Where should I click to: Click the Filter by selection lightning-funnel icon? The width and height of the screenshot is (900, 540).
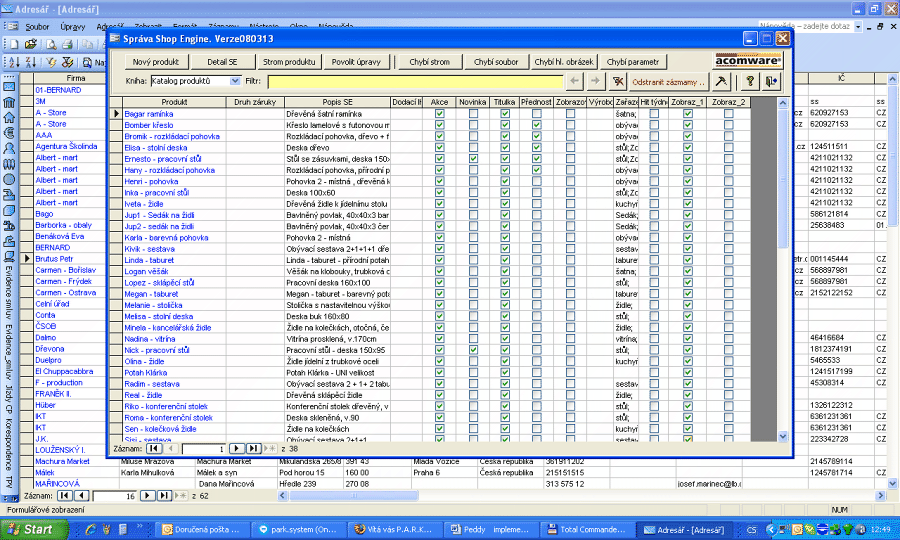[51, 62]
